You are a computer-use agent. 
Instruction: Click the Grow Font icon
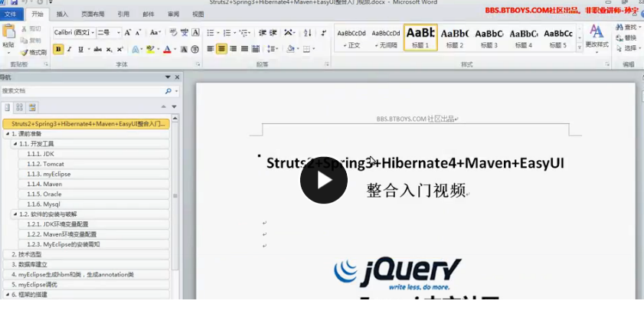click(x=127, y=32)
